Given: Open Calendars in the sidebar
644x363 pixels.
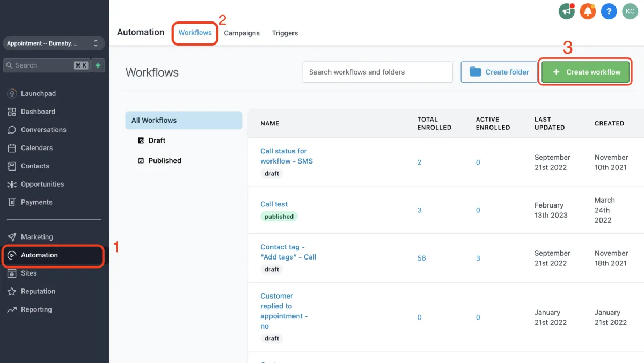Looking at the screenshot, I should tap(36, 148).
